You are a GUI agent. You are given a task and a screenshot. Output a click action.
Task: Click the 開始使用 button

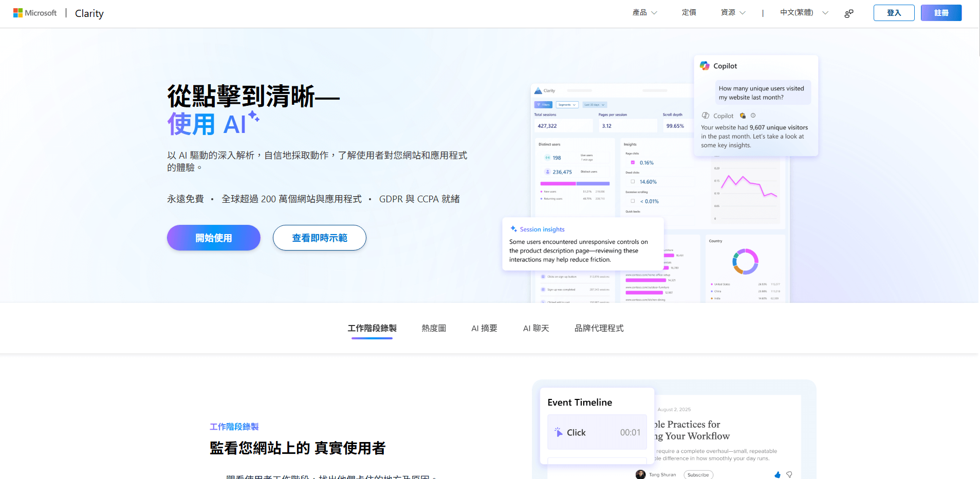213,238
